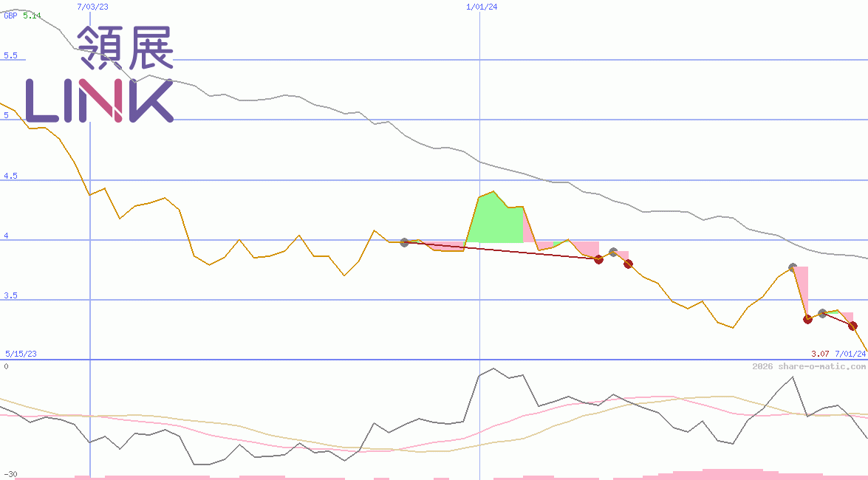Click the GBP 5.14 price label

pyautogui.click(x=22, y=16)
